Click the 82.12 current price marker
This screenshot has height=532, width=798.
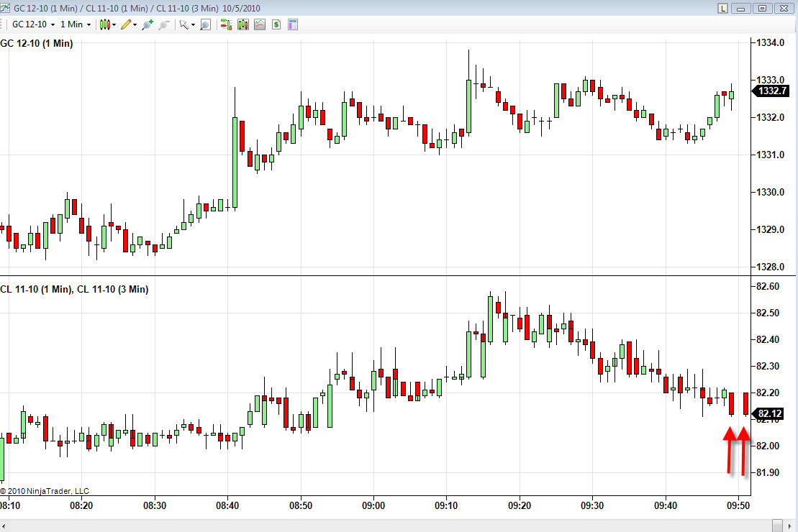point(769,413)
